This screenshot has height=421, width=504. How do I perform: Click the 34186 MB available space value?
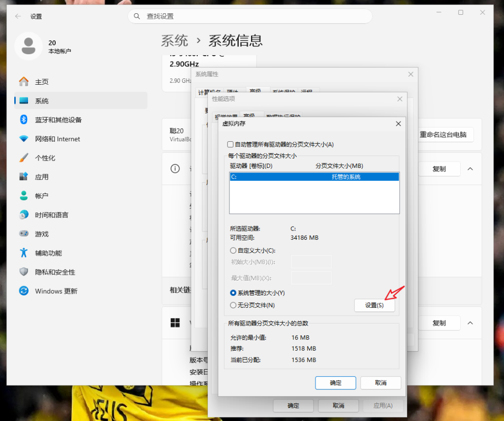[304, 238]
